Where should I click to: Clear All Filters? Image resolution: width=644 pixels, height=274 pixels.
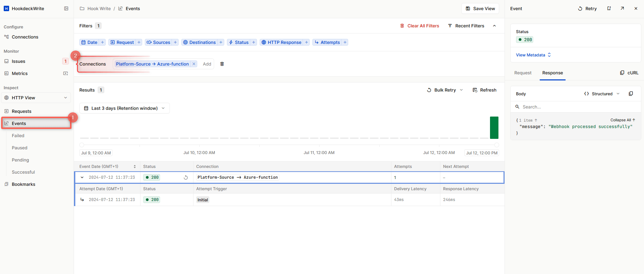419,26
